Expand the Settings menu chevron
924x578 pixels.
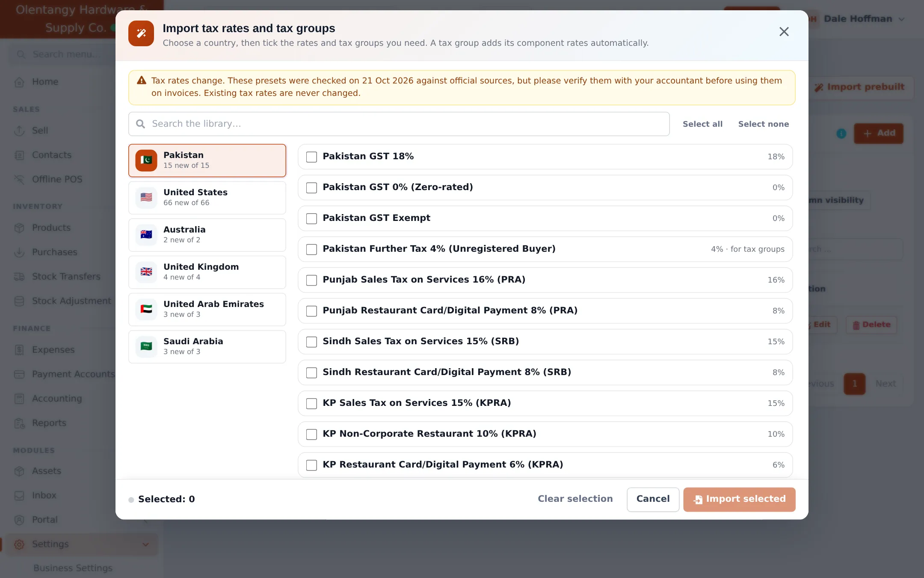145,545
